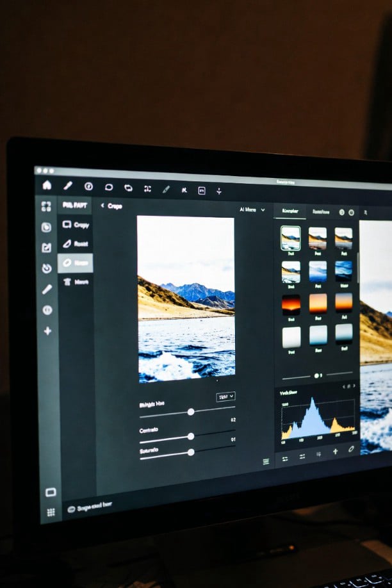Select the pencil icon in the left sidebar
Screen dimensions: 392x588
(47, 289)
